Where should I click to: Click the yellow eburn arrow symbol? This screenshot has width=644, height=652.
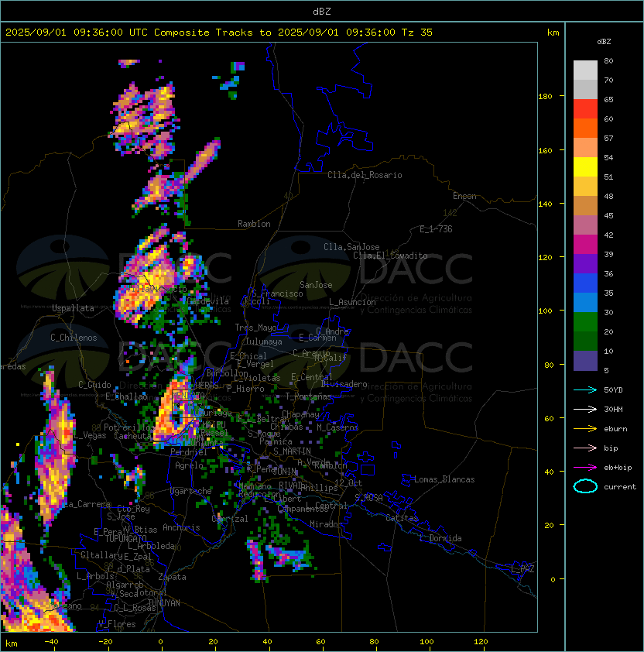[585, 429]
